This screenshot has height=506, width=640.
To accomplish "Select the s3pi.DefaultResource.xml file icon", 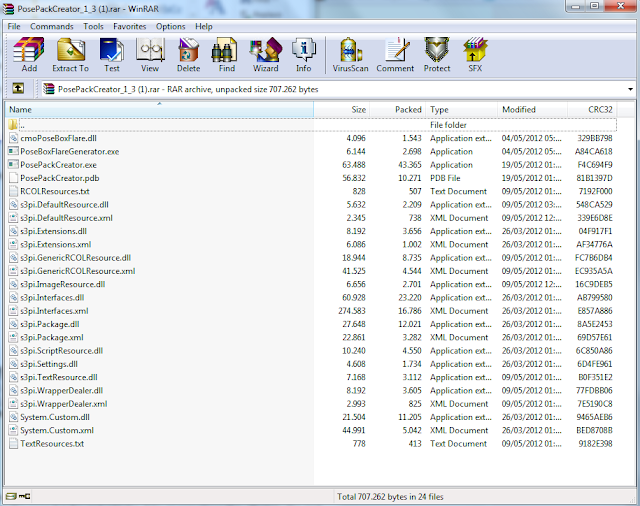I will pos(13,218).
